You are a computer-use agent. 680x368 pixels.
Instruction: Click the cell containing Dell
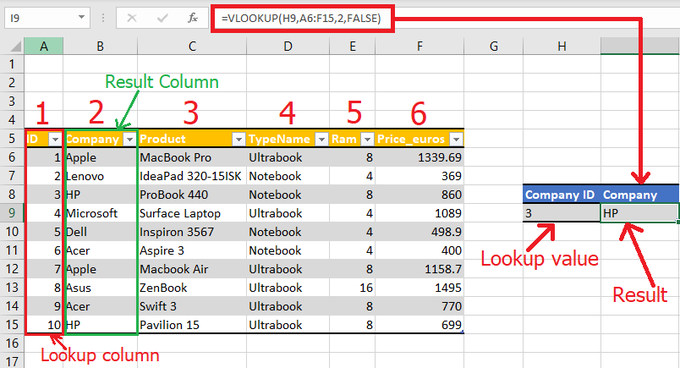pos(100,232)
